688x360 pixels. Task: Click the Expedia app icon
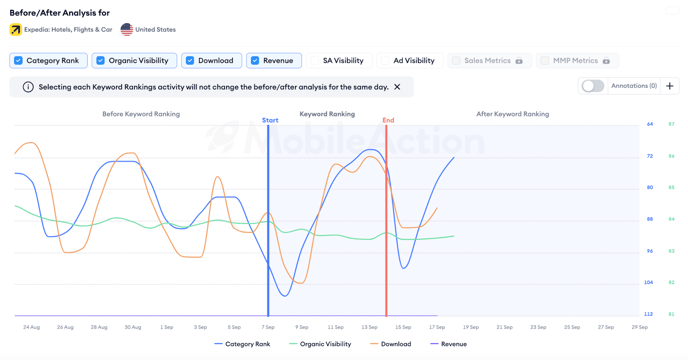[x=16, y=30]
